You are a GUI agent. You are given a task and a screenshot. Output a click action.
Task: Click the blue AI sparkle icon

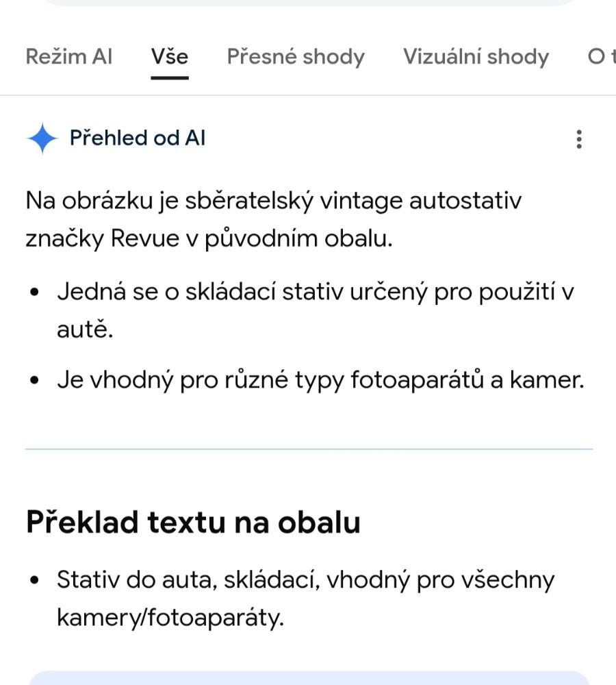point(42,138)
